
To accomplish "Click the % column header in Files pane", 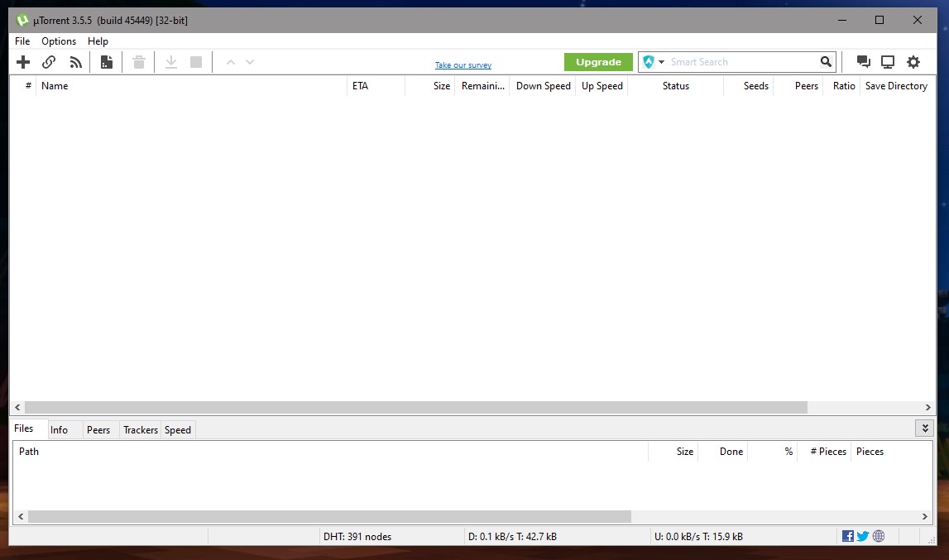I will point(772,452).
